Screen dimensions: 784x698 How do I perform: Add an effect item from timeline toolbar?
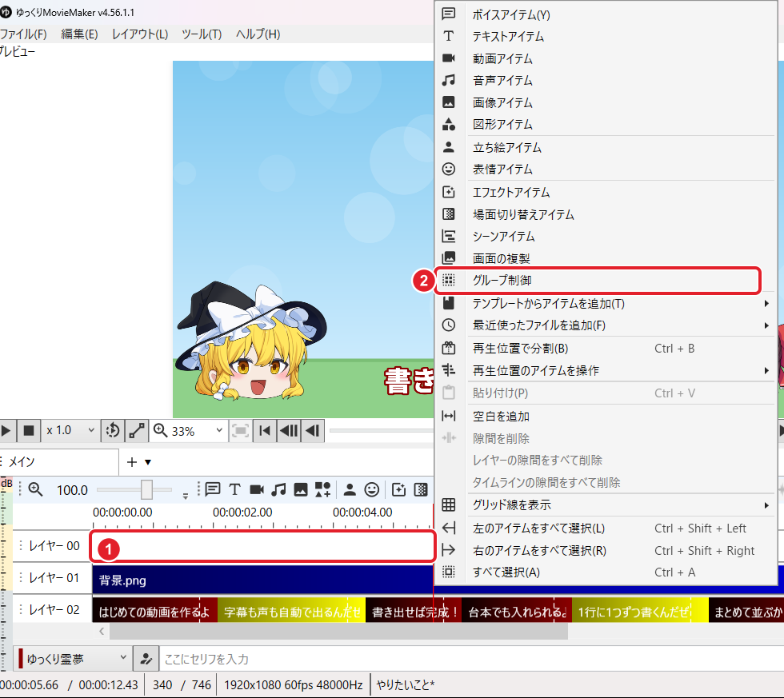(x=398, y=489)
